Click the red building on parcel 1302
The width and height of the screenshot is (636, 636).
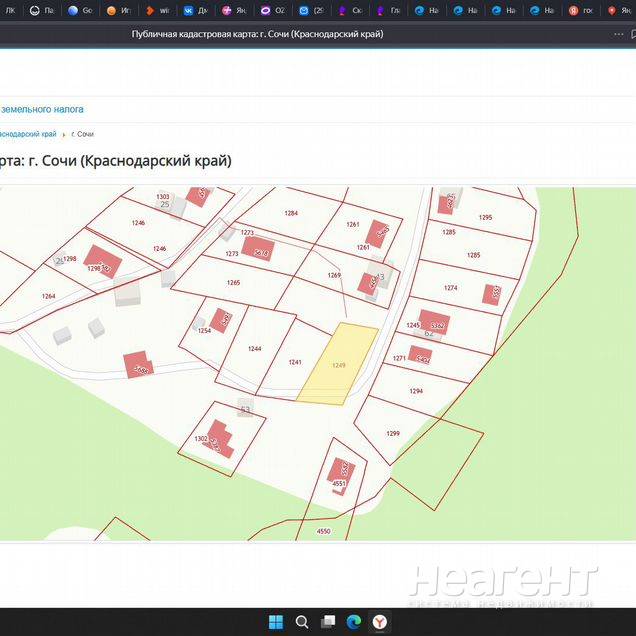(x=218, y=440)
